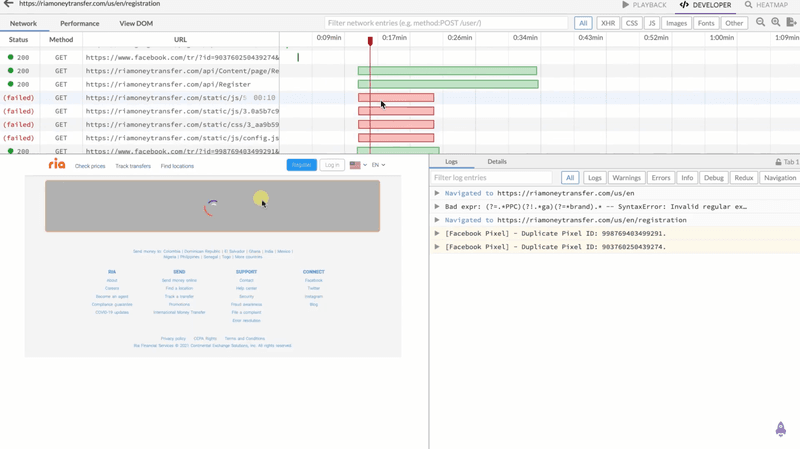
Task: Select the api/Register request URL
Action: [x=168, y=84]
